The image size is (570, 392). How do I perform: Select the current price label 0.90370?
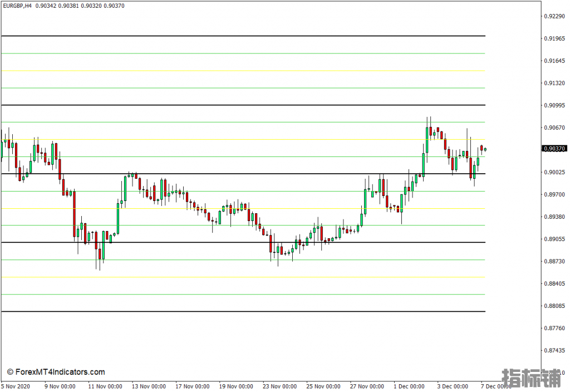click(x=554, y=148)
